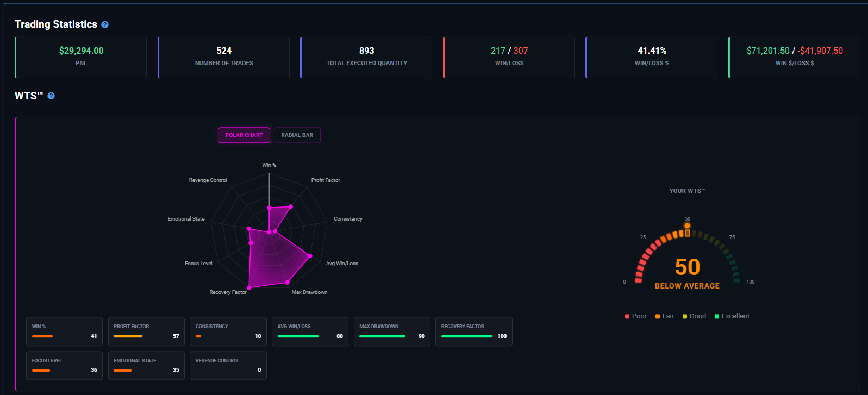Click the Recovery Factor data point on chart
This screenshot has height=395, width=868.
249,287
